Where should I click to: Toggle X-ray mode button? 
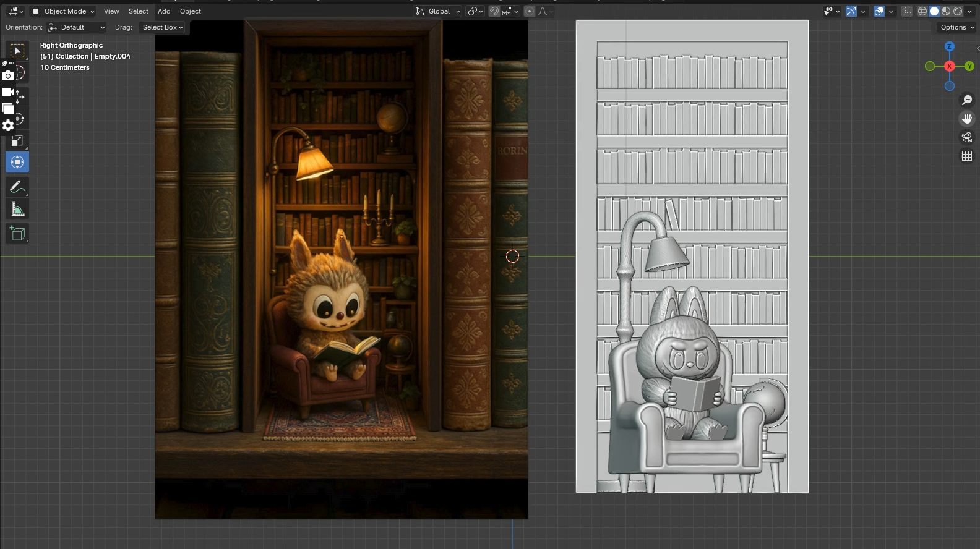point(906,11)
